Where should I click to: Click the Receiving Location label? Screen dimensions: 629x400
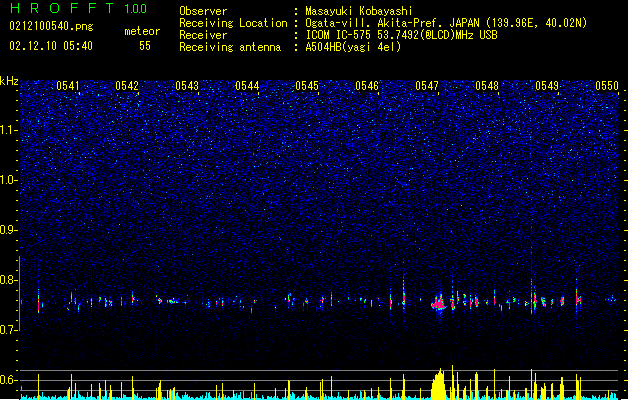[x=233, y=23]
